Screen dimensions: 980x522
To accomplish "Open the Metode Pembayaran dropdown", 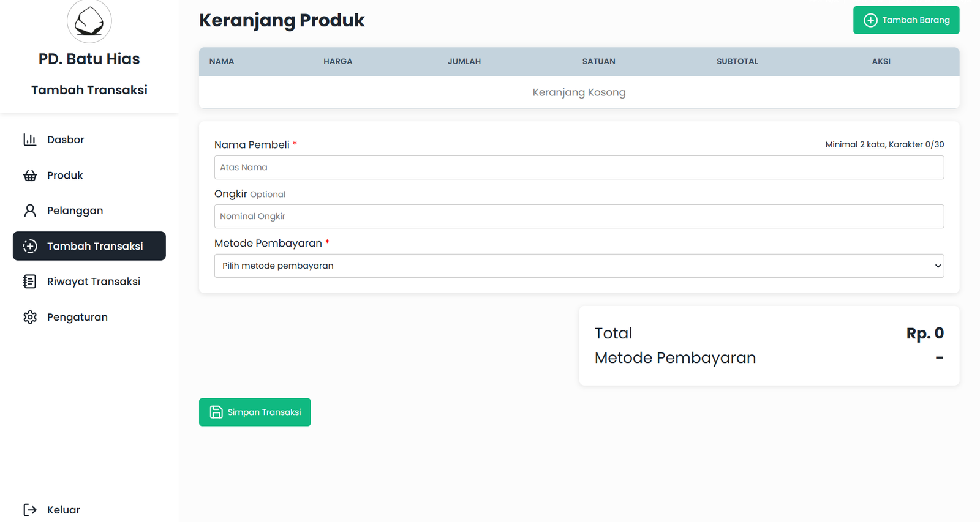I will pyautogui.click(x=578, y=266).
